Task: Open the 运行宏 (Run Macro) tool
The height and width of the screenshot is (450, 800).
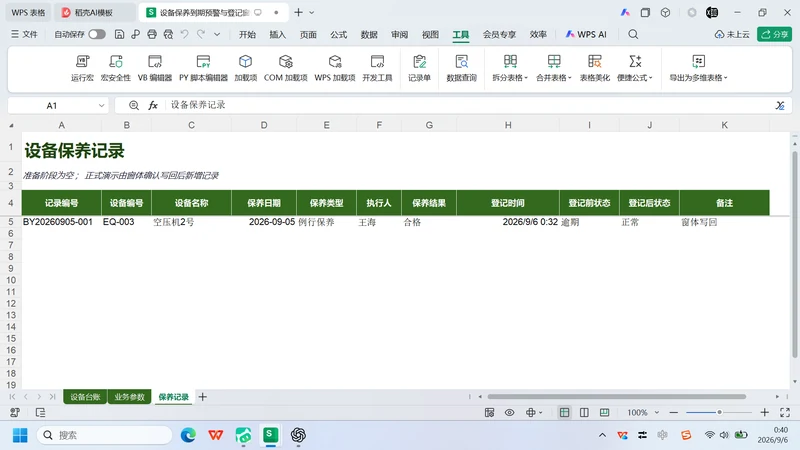Action: click(x=82, y=68)
